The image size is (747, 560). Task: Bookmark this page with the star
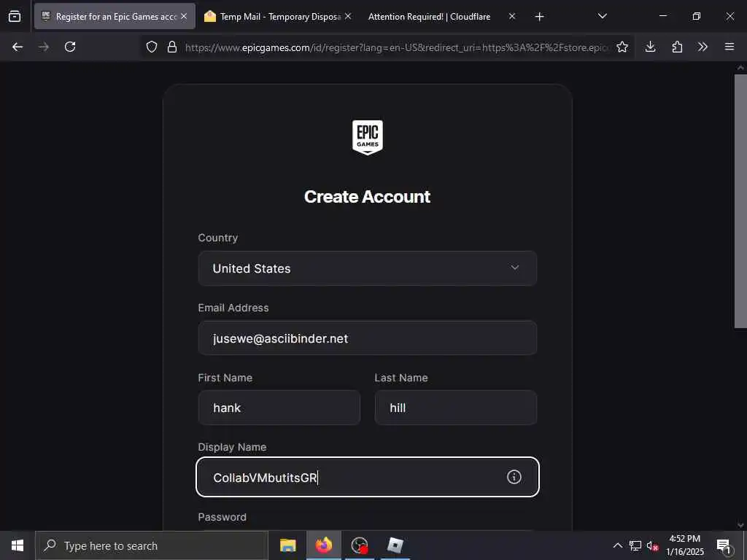pos(622,47)
